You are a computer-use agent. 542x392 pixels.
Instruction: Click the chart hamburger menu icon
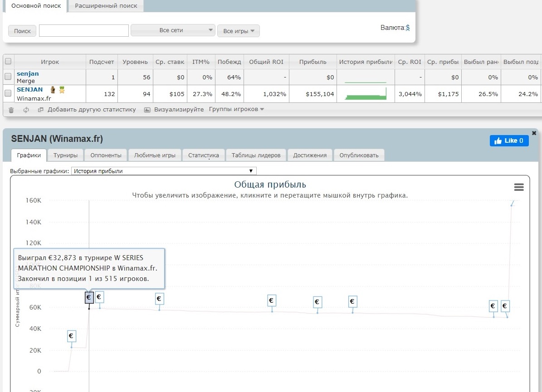519,188
